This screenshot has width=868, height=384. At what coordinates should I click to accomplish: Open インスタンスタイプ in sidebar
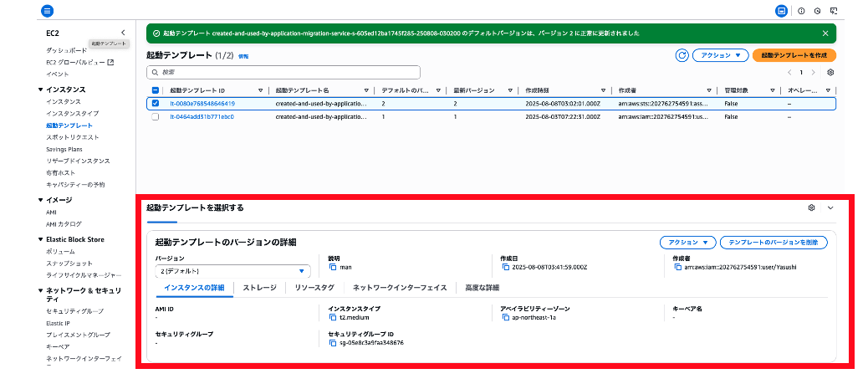73,114
